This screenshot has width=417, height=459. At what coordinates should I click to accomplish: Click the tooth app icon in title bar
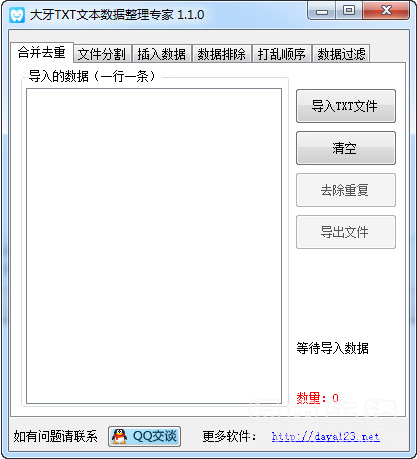[17, 15]
